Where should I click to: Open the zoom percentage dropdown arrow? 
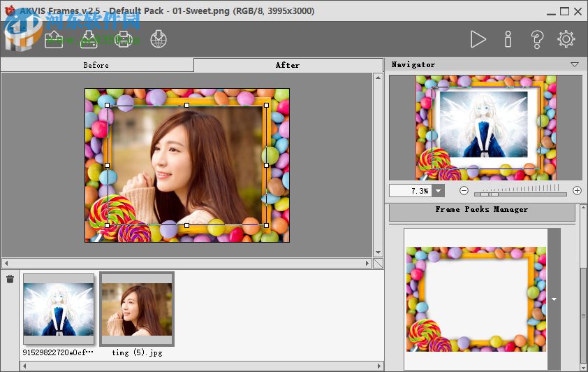[x=439, y=190]
